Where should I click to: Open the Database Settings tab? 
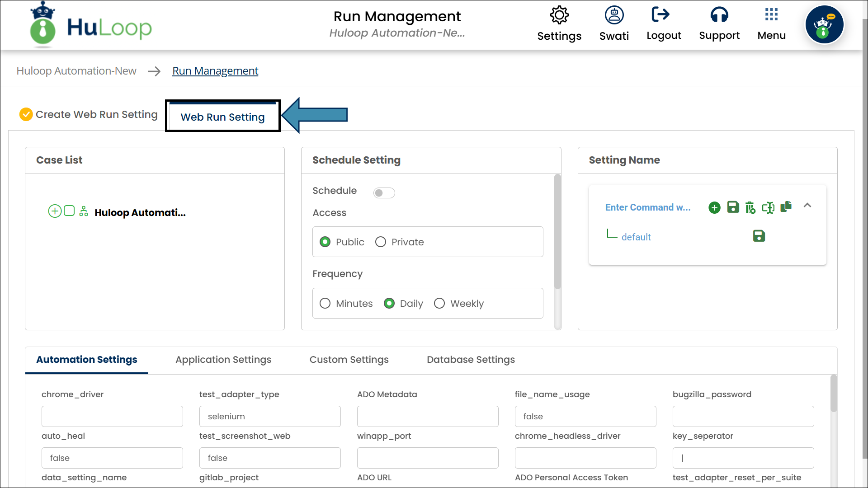click(x=471, y=360)
